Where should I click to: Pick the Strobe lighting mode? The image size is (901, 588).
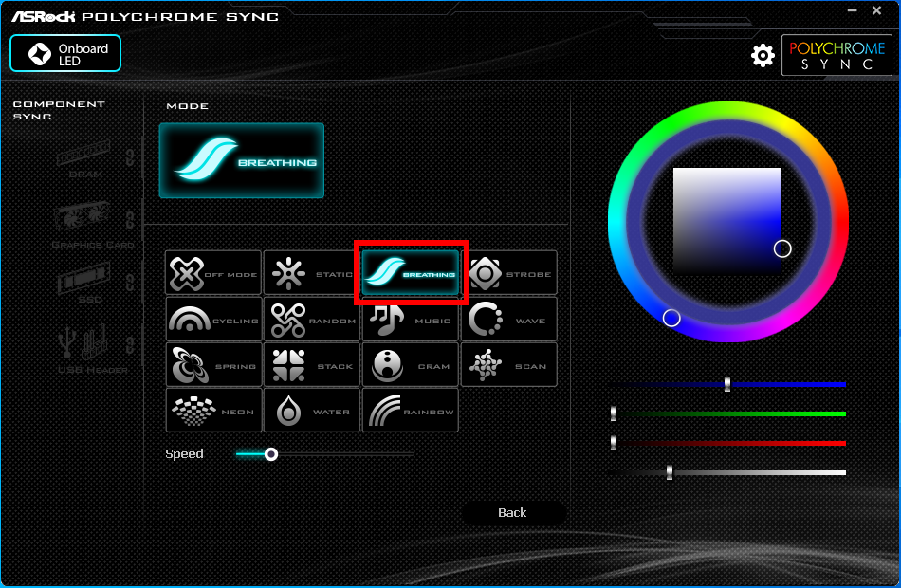pyautogui.click(x=509, y=273)
